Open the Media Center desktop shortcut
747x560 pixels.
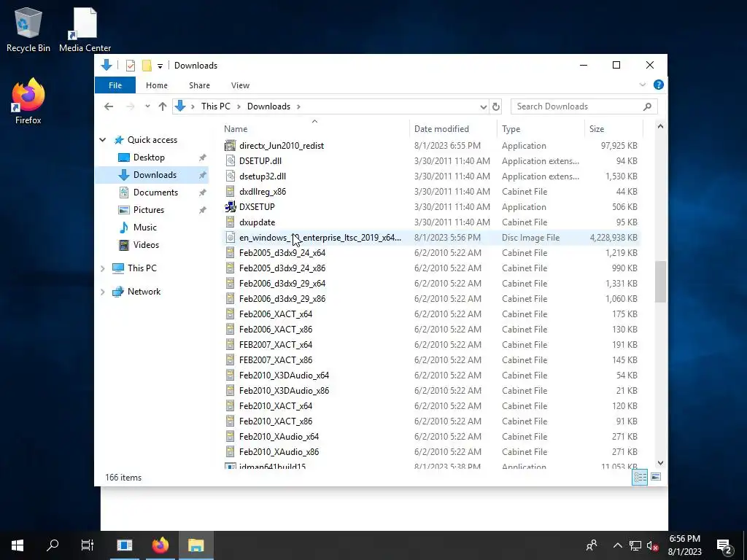85,29
